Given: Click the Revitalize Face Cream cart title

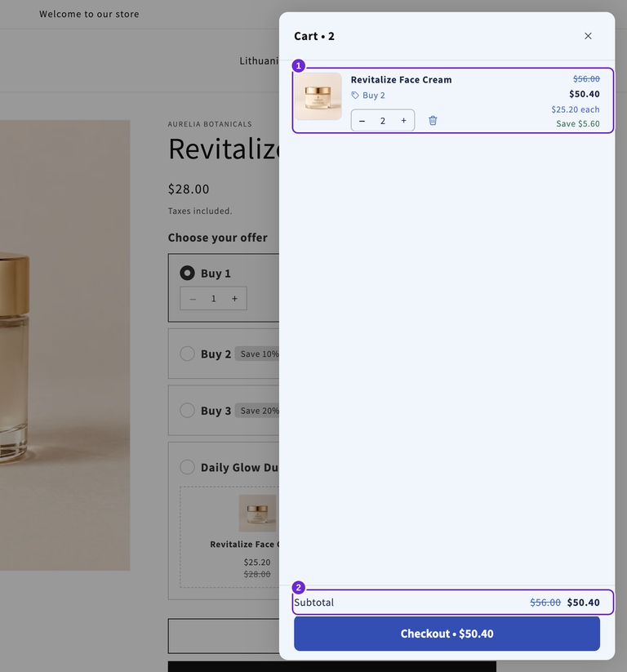Looking at the screenshot, I should coord(401,80).
